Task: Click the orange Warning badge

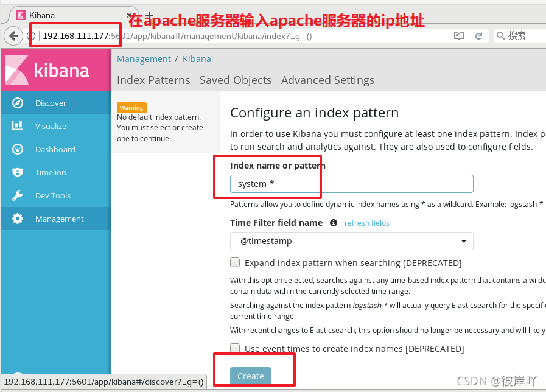Action: 131,108
